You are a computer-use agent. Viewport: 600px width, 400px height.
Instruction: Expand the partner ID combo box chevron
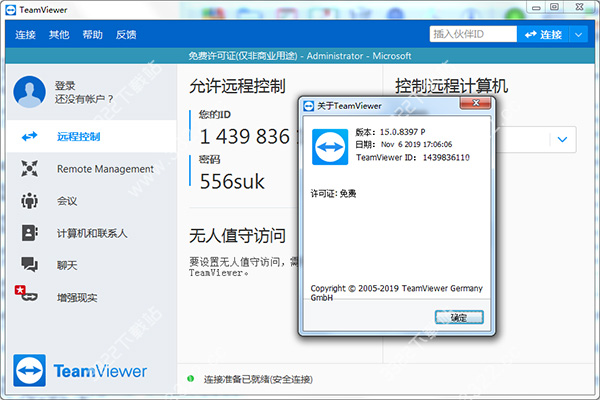click(x=562, y=139)
